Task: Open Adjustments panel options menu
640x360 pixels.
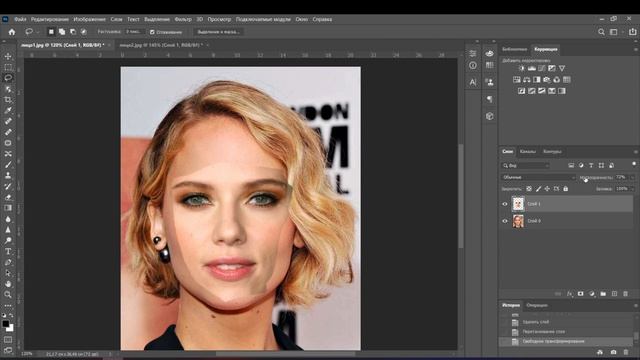Action: point(636,49)
